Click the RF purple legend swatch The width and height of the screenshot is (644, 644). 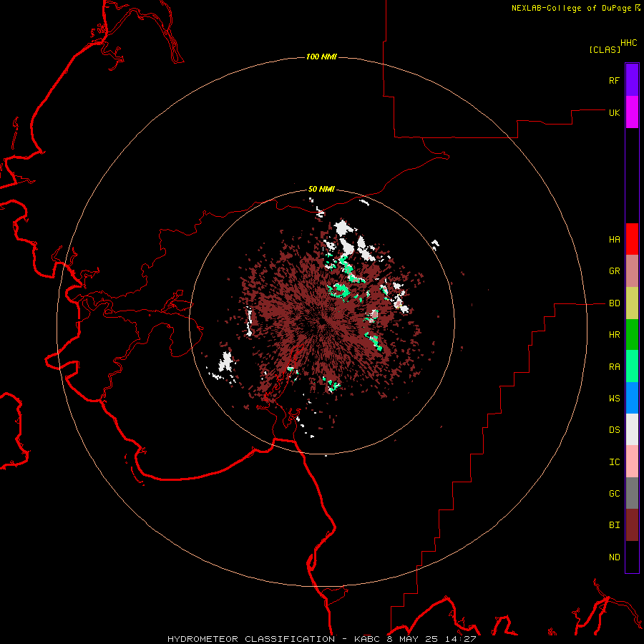(632, 80)
